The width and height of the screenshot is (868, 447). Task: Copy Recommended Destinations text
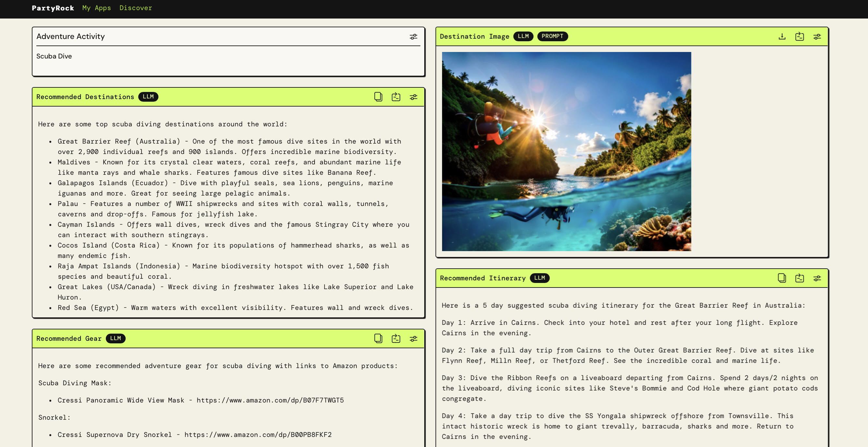(x=378, y=97)
